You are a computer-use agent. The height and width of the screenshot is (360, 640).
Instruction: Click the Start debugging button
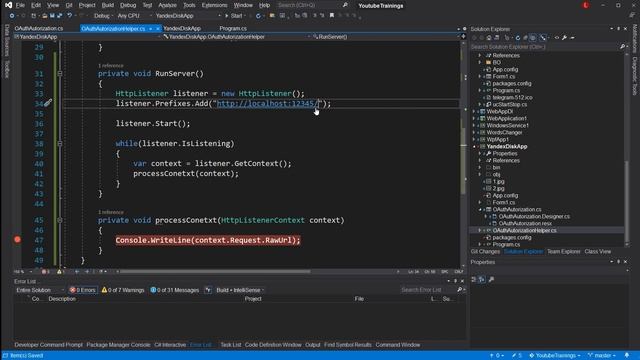point(234,16)
